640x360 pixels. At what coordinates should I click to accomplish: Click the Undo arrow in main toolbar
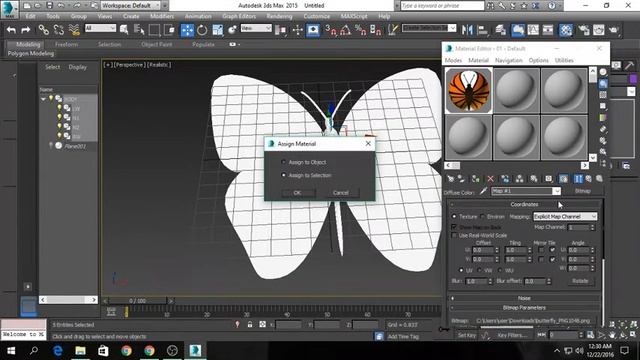11,30
